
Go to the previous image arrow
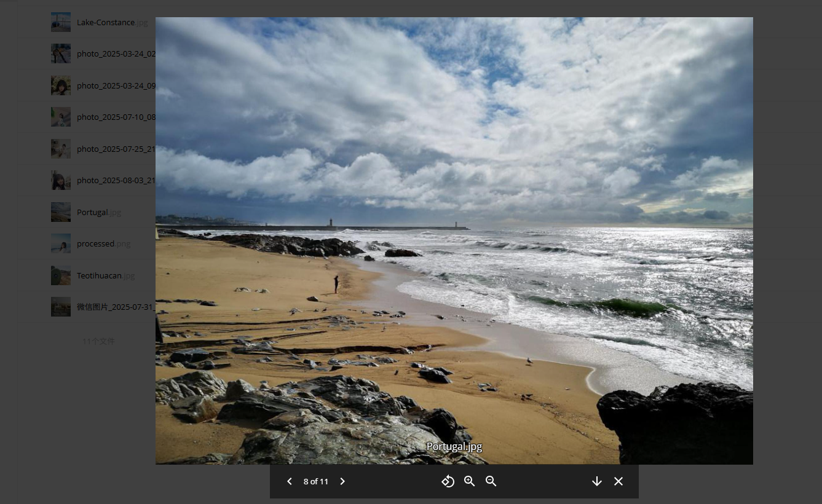290,481
